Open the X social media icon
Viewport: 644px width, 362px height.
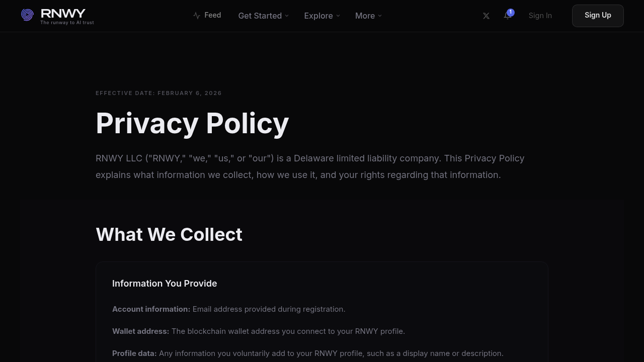point(486,16)
